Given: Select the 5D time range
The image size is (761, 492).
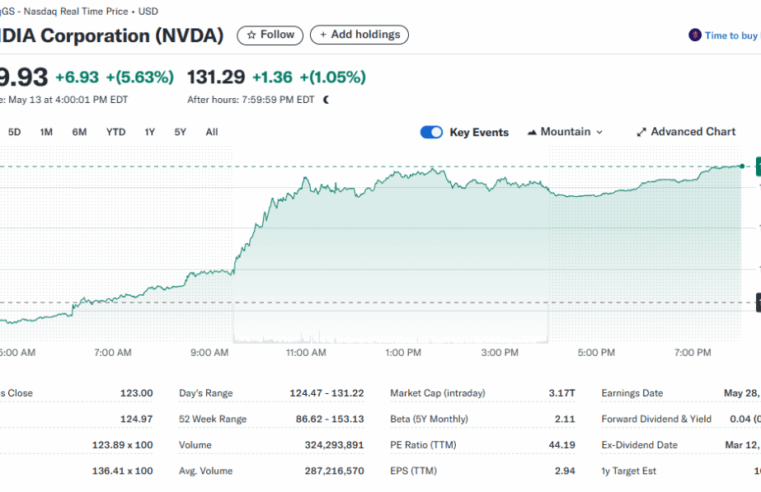Looking at the screenshot, I should pyautogui.click(x=14, y=132).
